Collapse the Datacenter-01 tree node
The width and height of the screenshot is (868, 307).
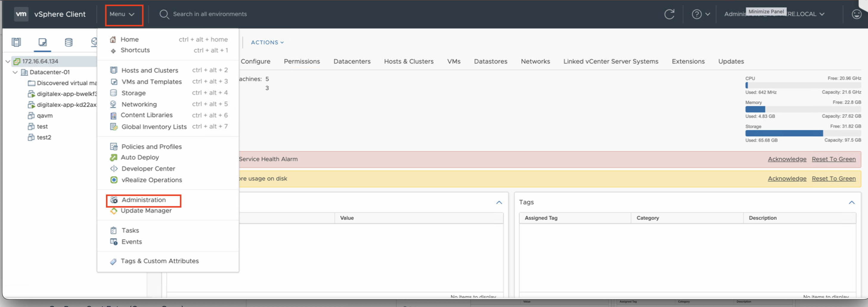pyautogui.click(x=15, y=72)
